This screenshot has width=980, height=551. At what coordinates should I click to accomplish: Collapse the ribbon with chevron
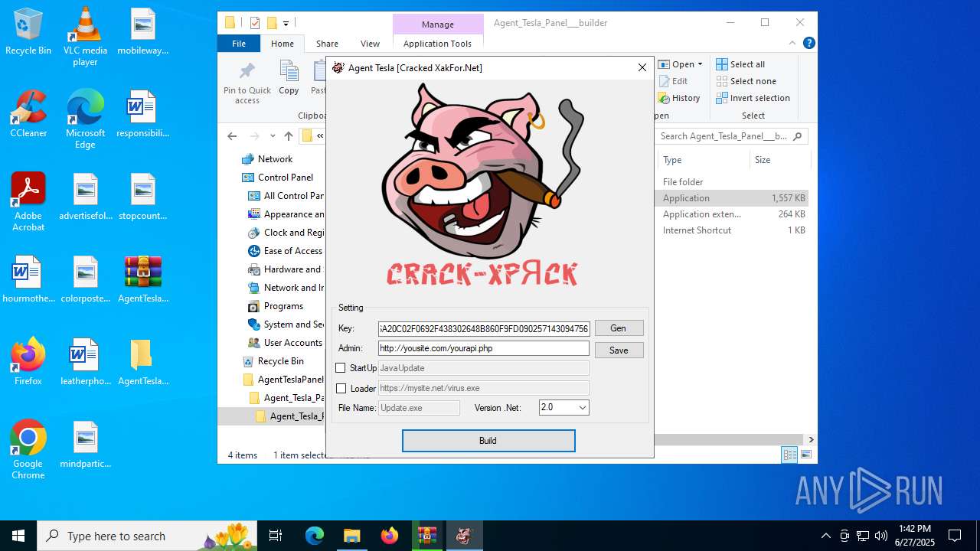tap(792, 44)
